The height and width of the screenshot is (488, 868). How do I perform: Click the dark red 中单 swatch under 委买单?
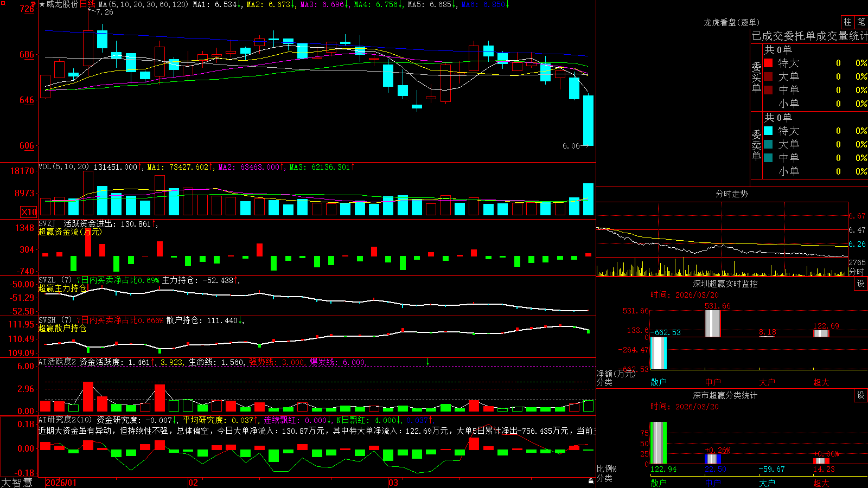pyautogui.click(x=768, y=90)
